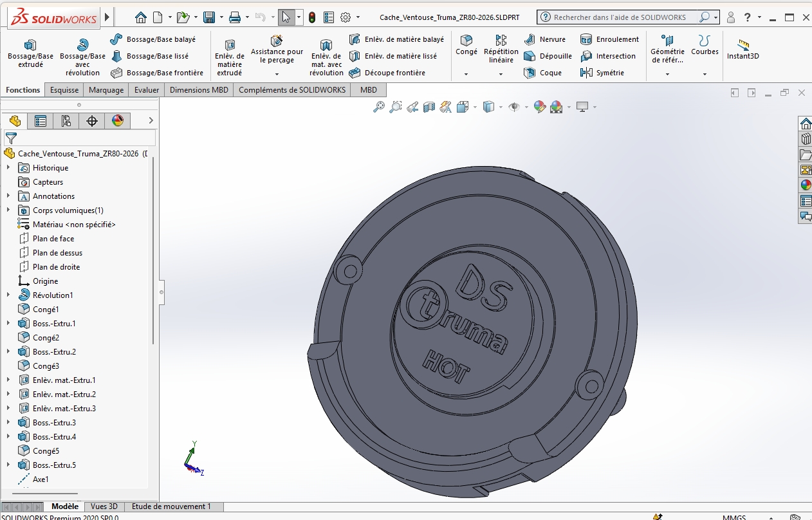This screenshot has height=520, width=812.
Task: Expand the Révolution1 feature node
Action: (8, 295)
